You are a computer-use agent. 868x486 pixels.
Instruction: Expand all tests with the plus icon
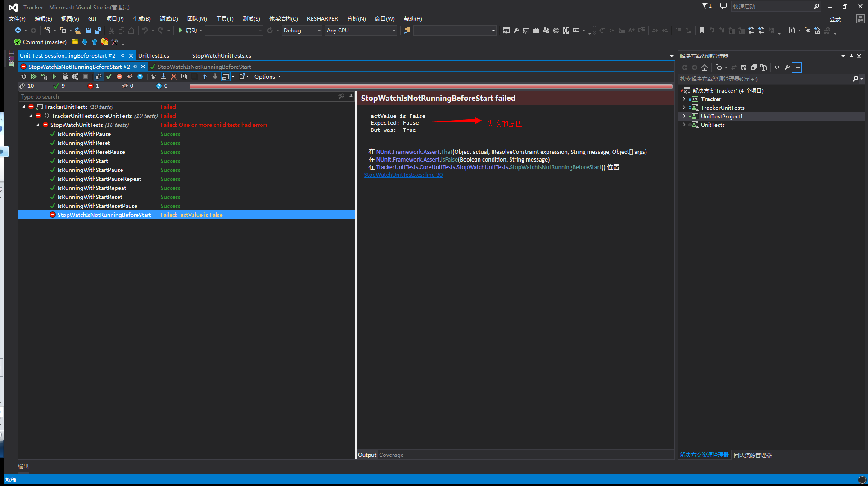(184, 76)
